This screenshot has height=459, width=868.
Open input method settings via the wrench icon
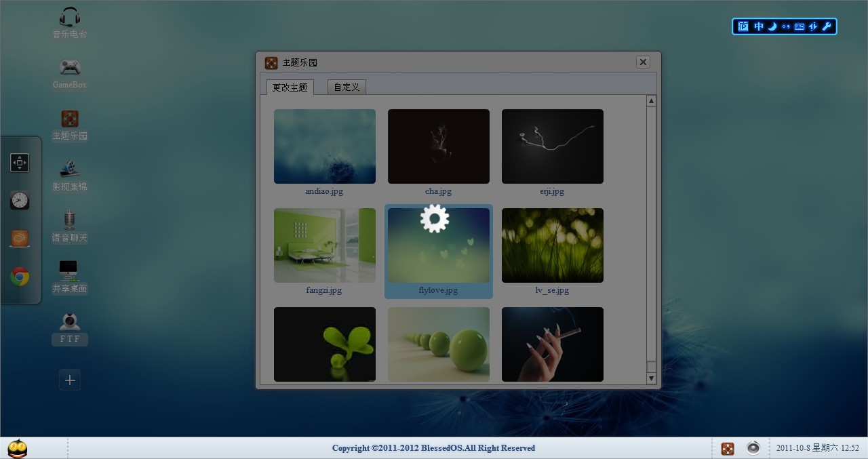[x=827, y=26]
